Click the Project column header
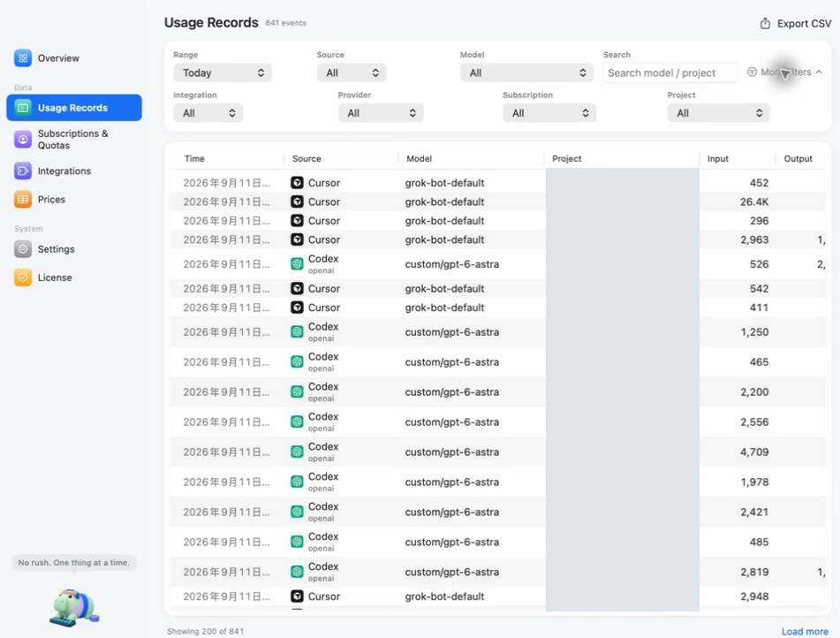This screenshot has width=840, height=638. [567, 159]
